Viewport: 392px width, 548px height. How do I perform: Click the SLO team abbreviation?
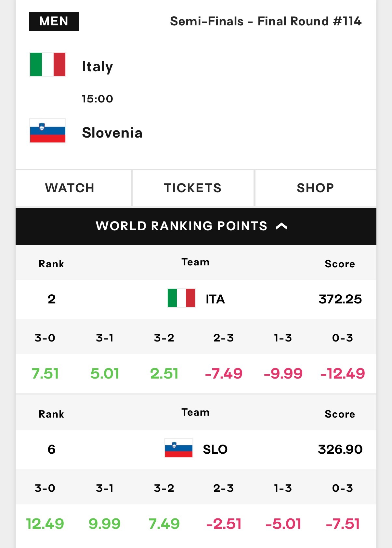(215, 449)
